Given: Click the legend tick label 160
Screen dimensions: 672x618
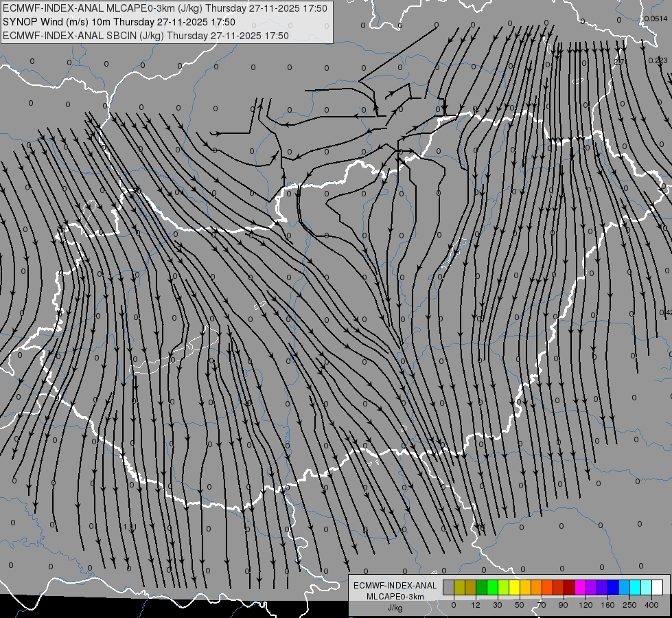Looking at the screenshot, I should 607,605.
